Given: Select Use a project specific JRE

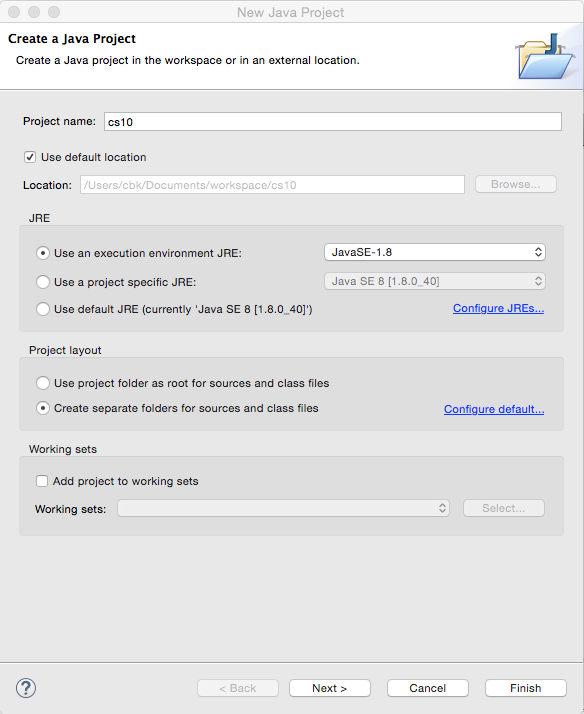Looking at the screenshot, I should [43, 282].
